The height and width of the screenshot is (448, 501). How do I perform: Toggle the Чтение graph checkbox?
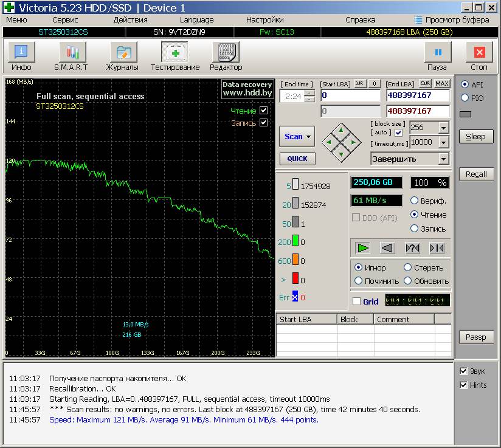tap(264, 111)
